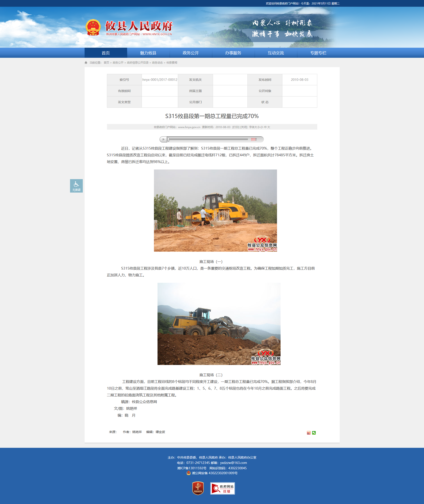424x504 pixels.
Task: Set font size to 大
Action: point(269,127)
